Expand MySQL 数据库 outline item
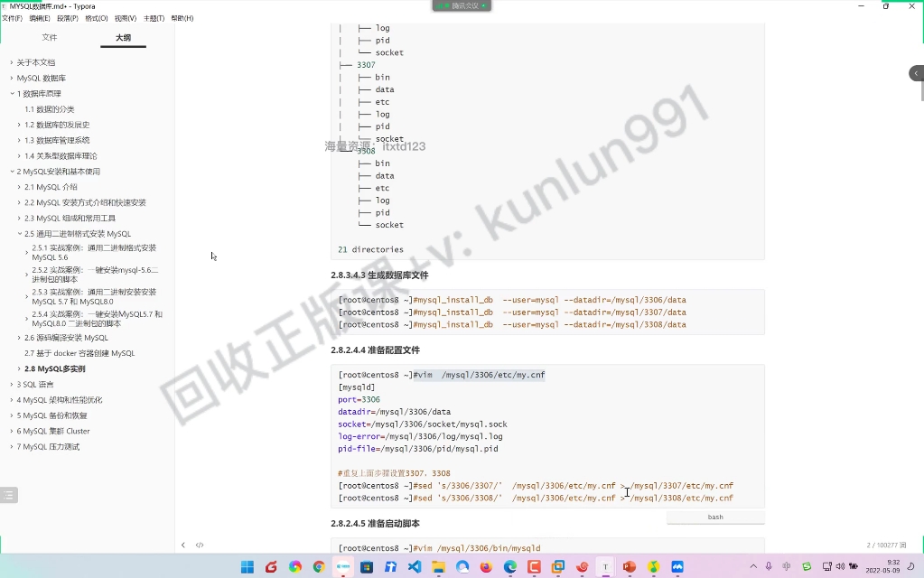The height and width of the screenshot is (578, 924). pyautogui.click(x=11, y=78)
